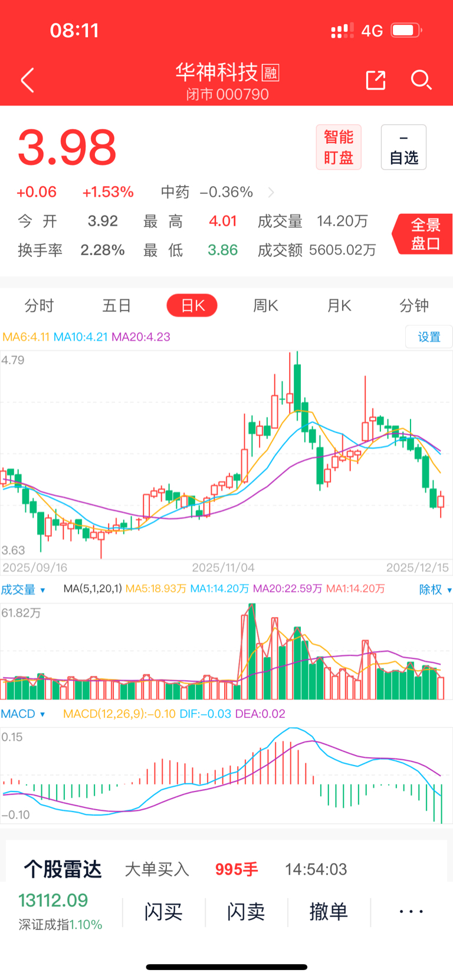Tap the 闪卖 quick sell button
Screen dimensions: 453x980
[x=246, y=912]
